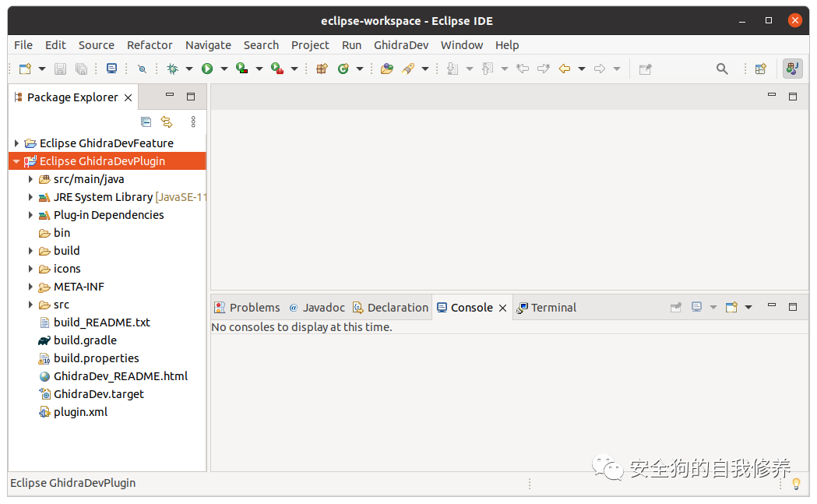Viewport: 817px width, 504px height.
Task: Click the green Run button icon
Action: tap(207, 69)
